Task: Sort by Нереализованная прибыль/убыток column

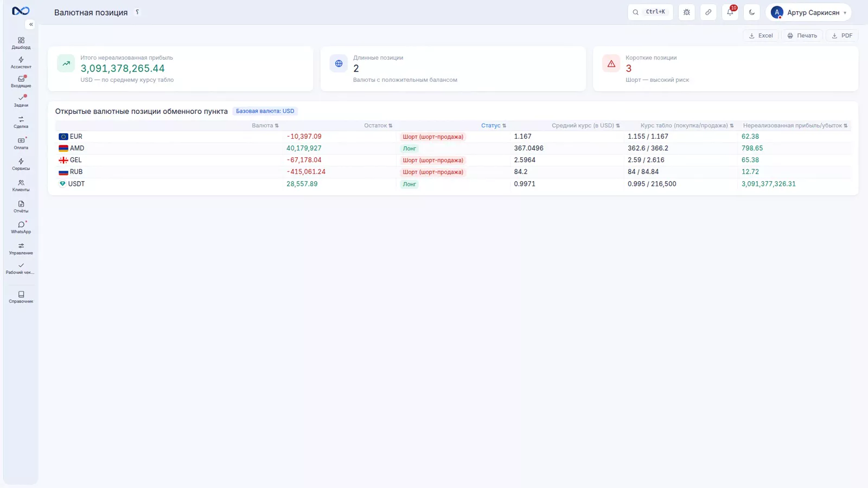Action: pos(795,125)
